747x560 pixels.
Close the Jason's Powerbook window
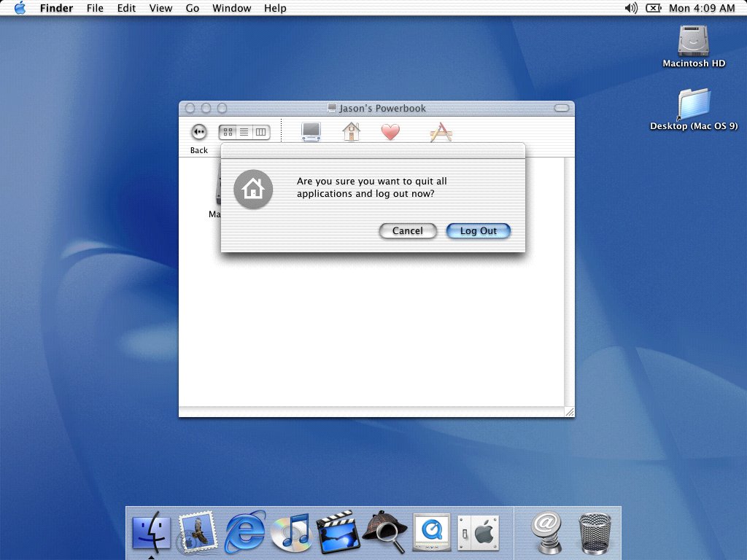point(190,108)
